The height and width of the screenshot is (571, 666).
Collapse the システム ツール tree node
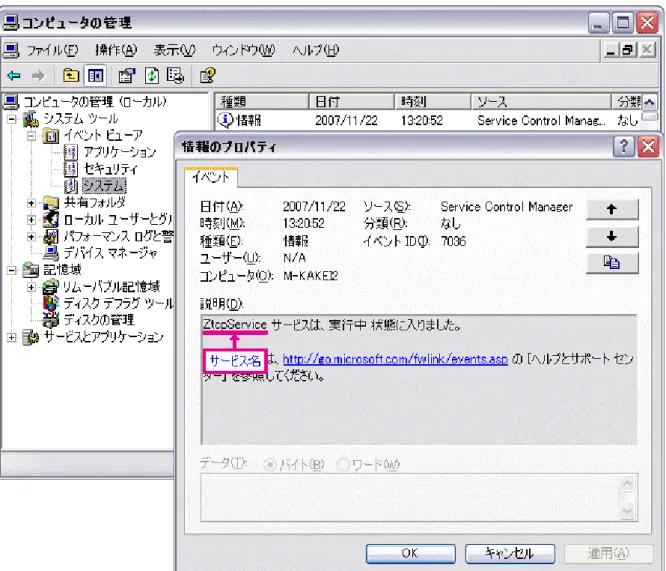[x=12, y=119]
